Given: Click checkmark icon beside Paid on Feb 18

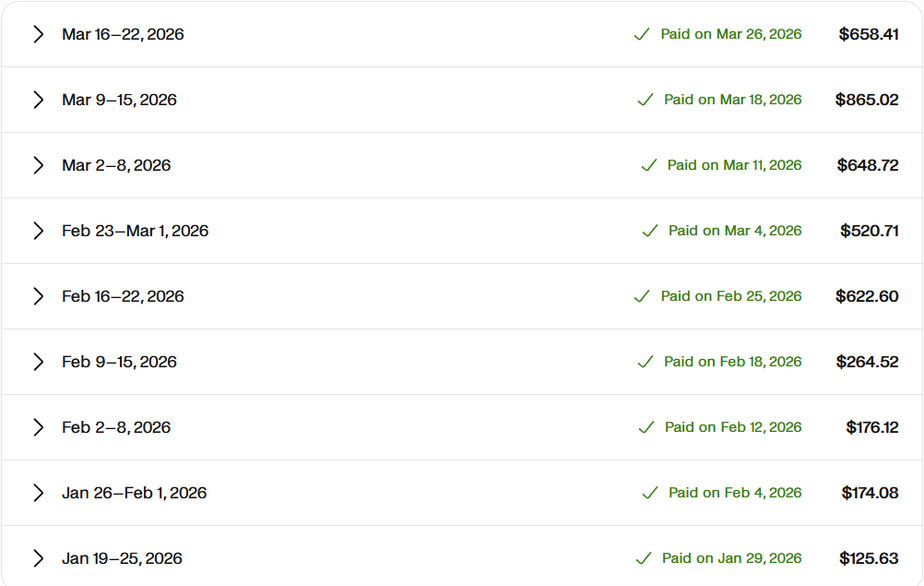Looking at the screenshot, I should [x=646, y=362].
